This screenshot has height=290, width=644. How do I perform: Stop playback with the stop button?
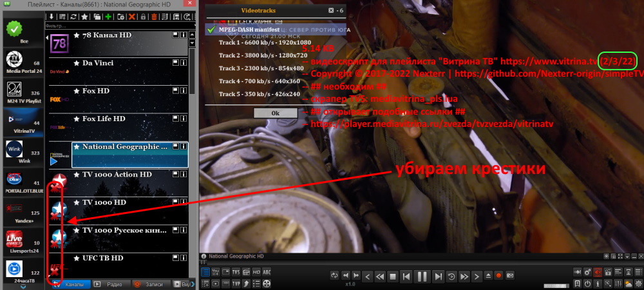click(x=393, y=276)
